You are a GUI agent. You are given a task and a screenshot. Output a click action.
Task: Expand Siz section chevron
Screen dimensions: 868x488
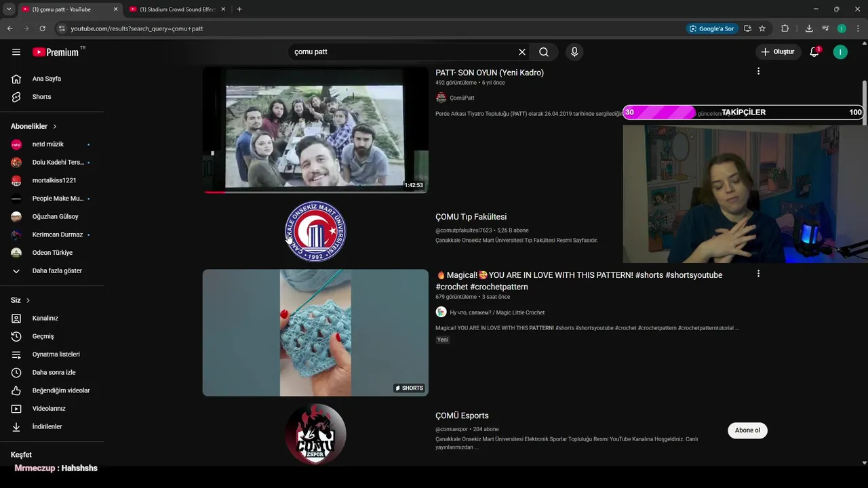28,300
